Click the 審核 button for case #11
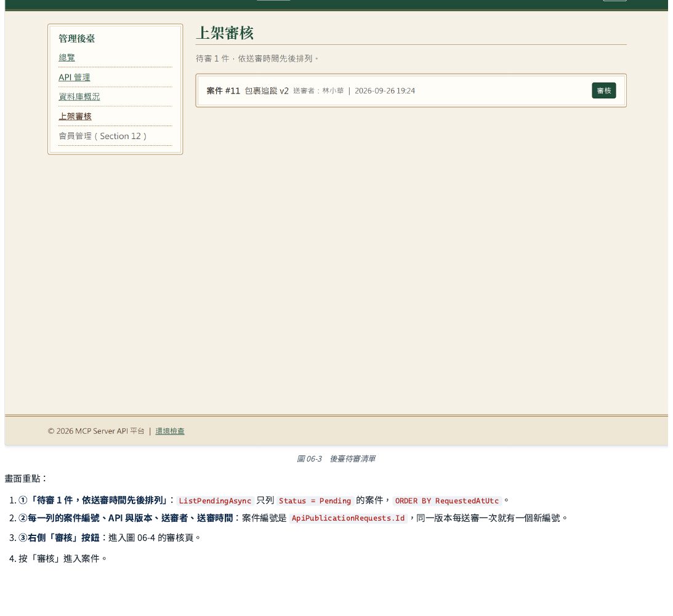 pos(603,90)
